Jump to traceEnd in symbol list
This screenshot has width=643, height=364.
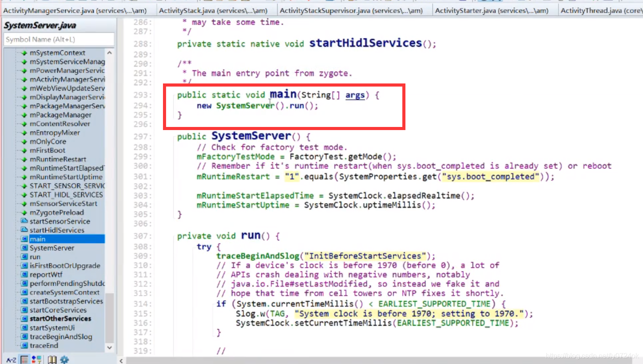(x=44, y=346)
